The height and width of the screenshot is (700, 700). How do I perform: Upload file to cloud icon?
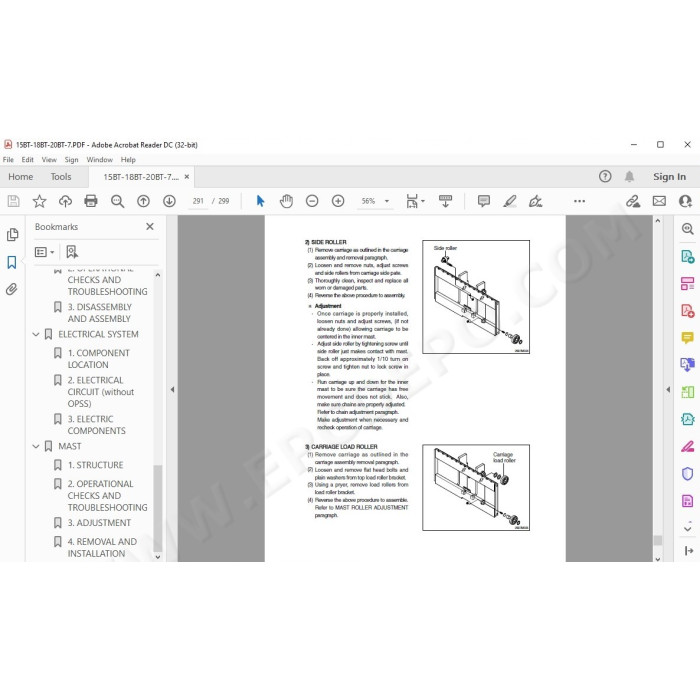pyautogui.click(x=65, y=201)
